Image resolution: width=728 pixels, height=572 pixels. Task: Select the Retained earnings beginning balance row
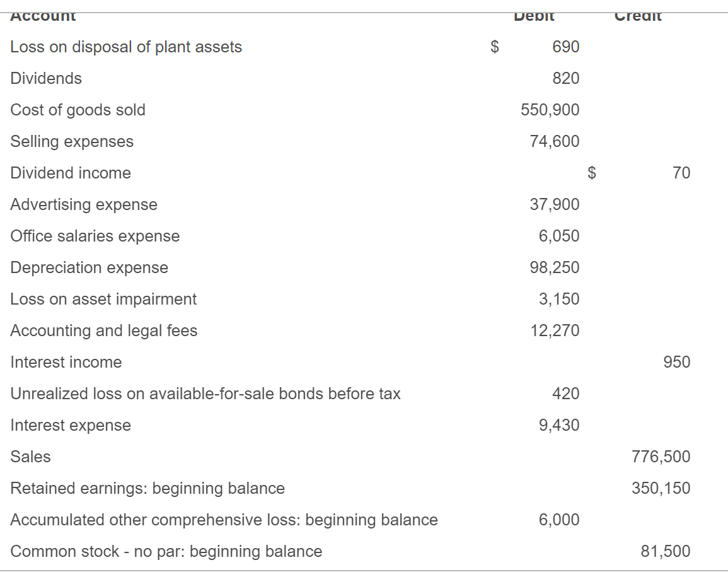[x=147, y=488]
